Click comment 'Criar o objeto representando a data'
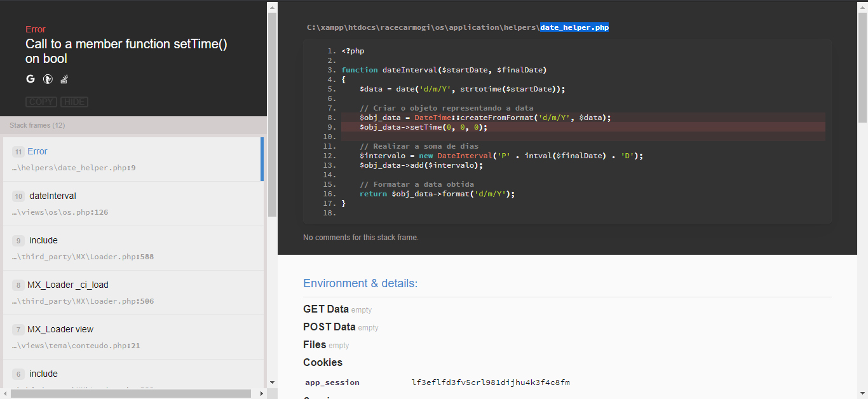The image size is (868, 399). 447,108
